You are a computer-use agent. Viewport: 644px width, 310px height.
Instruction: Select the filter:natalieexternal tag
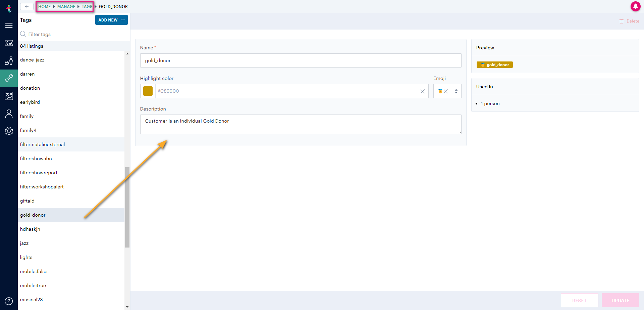click(x=71, y=144)
